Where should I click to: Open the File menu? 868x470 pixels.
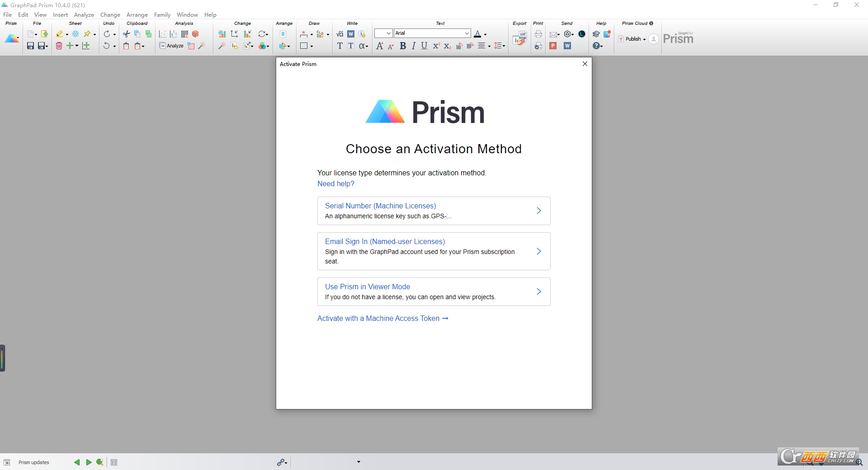(x=8, y=14)
